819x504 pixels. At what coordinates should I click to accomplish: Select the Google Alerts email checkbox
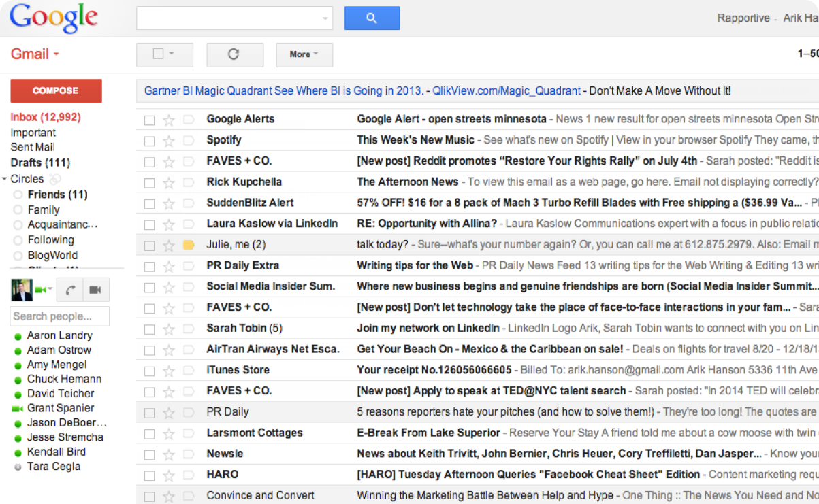pyautogui.click(x=149, y=120)
